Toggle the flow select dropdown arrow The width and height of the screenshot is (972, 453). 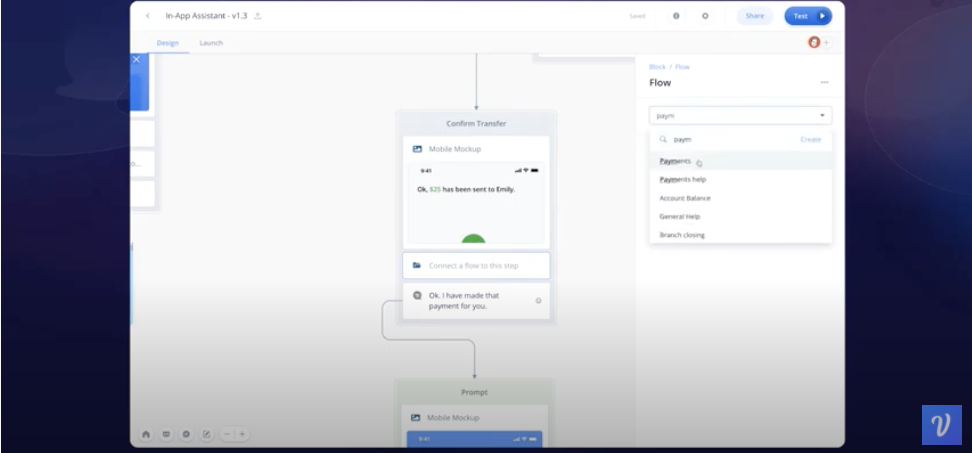[x=822, y=116]
